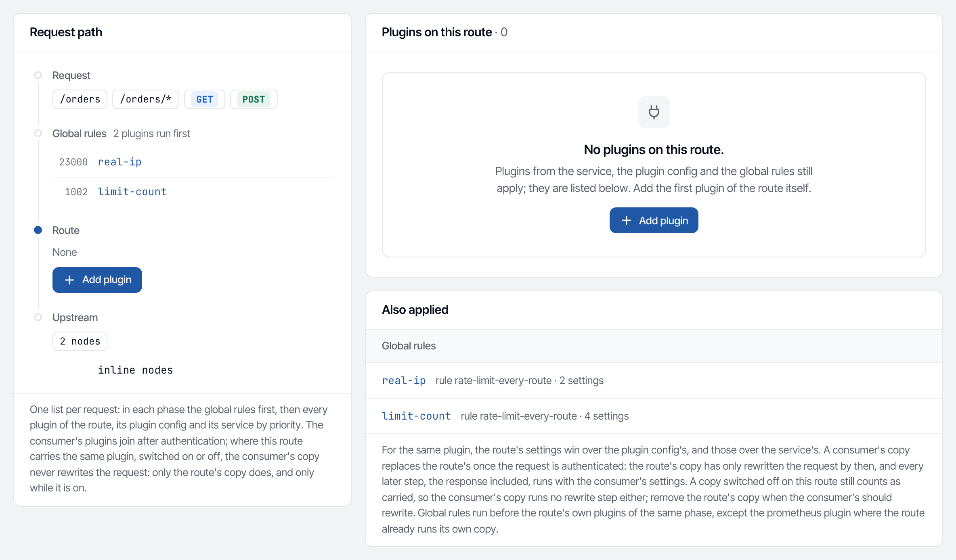Click Add plugin under Route in Request path
The height and width of the screenshot is (560, 956).
(x=97, y=280)
